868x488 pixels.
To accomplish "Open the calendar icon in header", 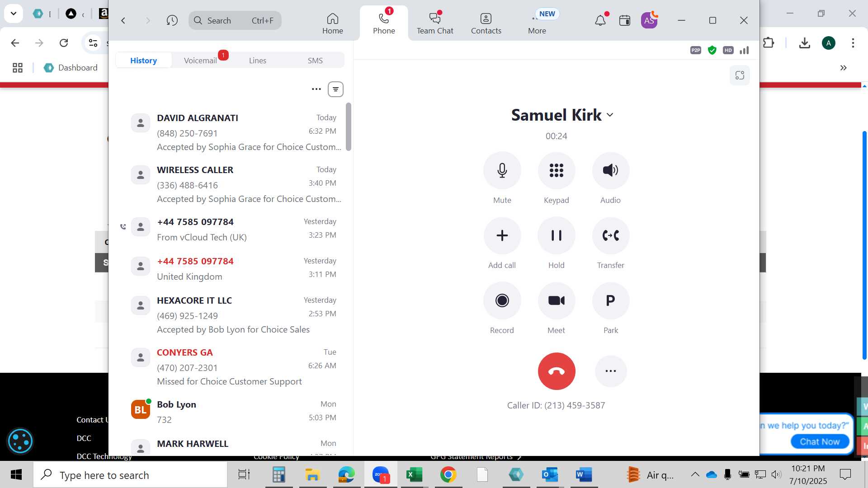I will pyautogui.click(x=625, y=20).
